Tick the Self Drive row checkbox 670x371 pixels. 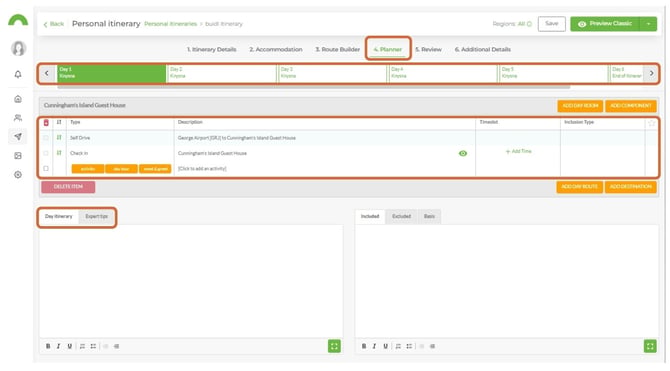tap(46, 138)
